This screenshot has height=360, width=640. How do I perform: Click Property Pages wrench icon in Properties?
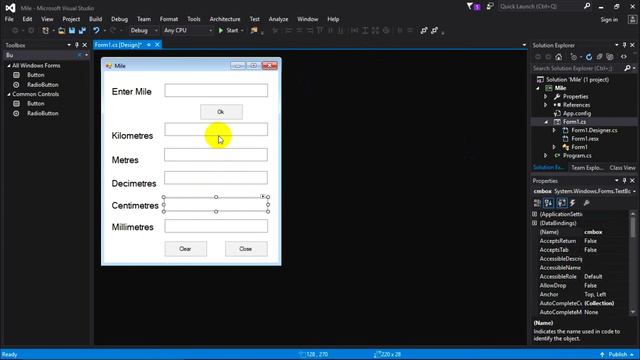[587, 203]
